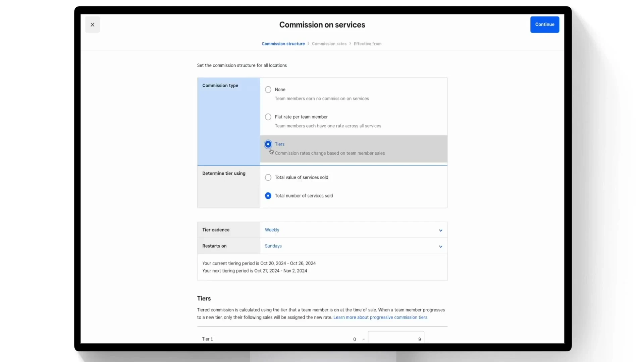Select the None commission type radio
This screenshot has height=362, width=644.
pos(268,89)
